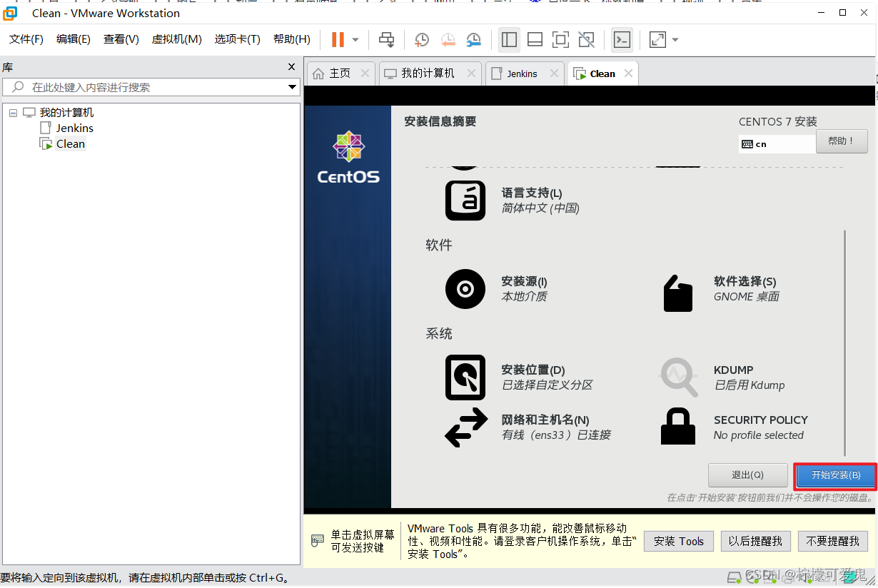Toggle the library sidebar view icon
The image size is (878, 588).
tap(509, 39)
